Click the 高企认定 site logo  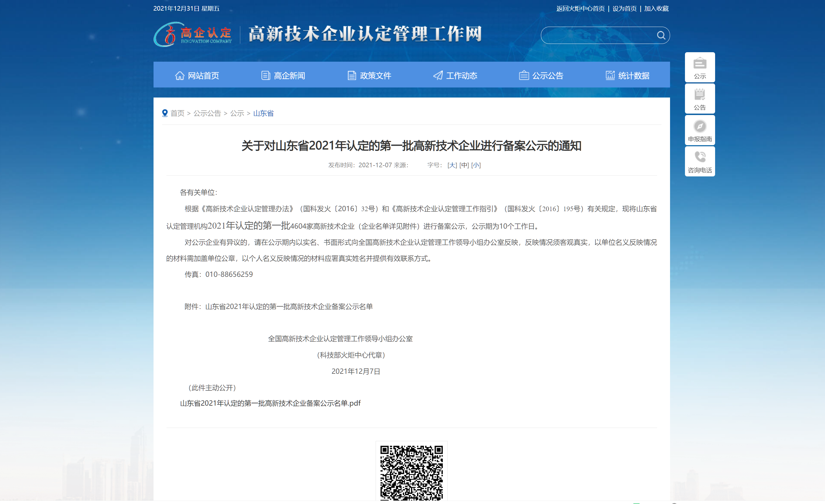click(x=193, y=34)
